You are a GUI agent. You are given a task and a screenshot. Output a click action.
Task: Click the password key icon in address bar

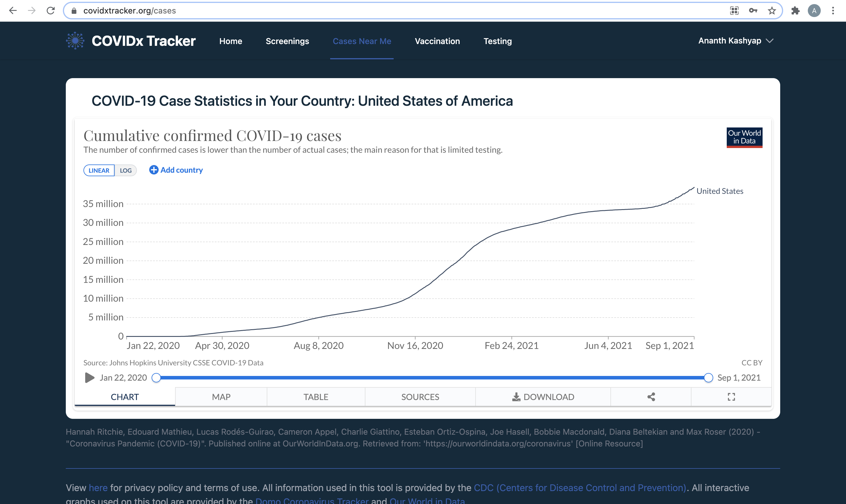[x=753, y=11]
